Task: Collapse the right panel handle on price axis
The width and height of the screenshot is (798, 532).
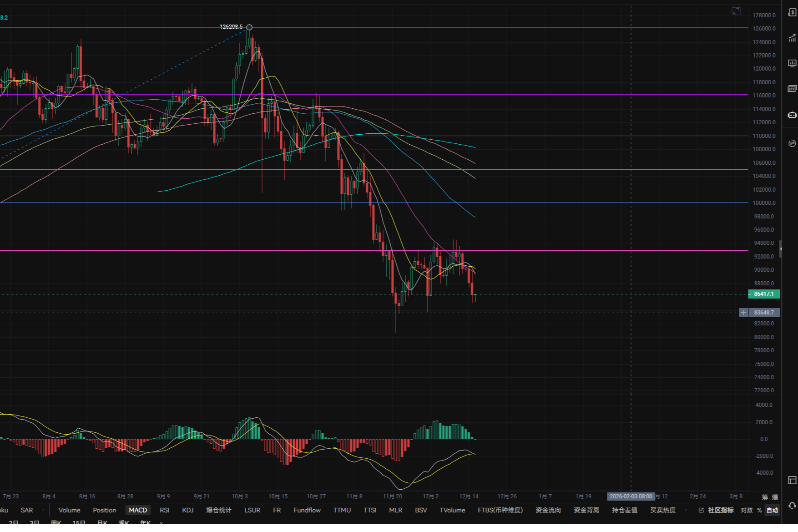Action: coord(781,249)
